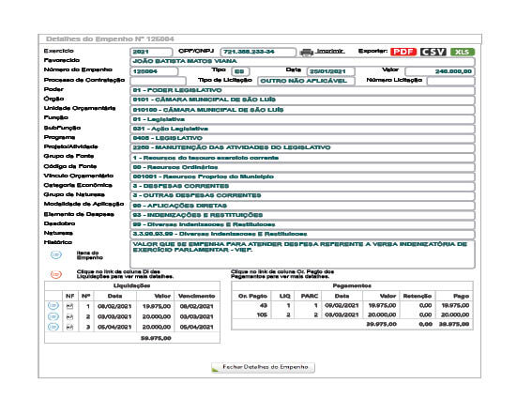Click the red liquidações details hint icon

56,274
